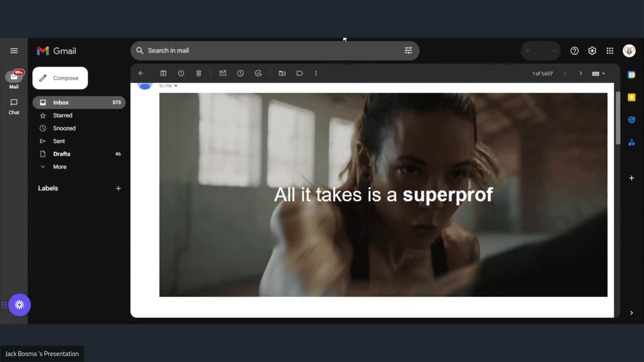Open the Mail section in sidebar

click(14, 79)
